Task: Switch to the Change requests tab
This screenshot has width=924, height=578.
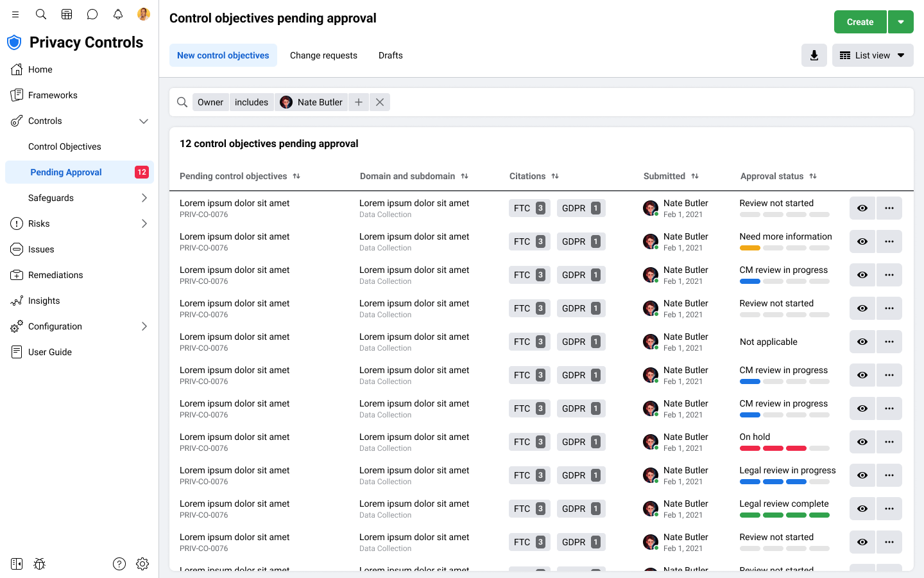Action: point(323,55)
